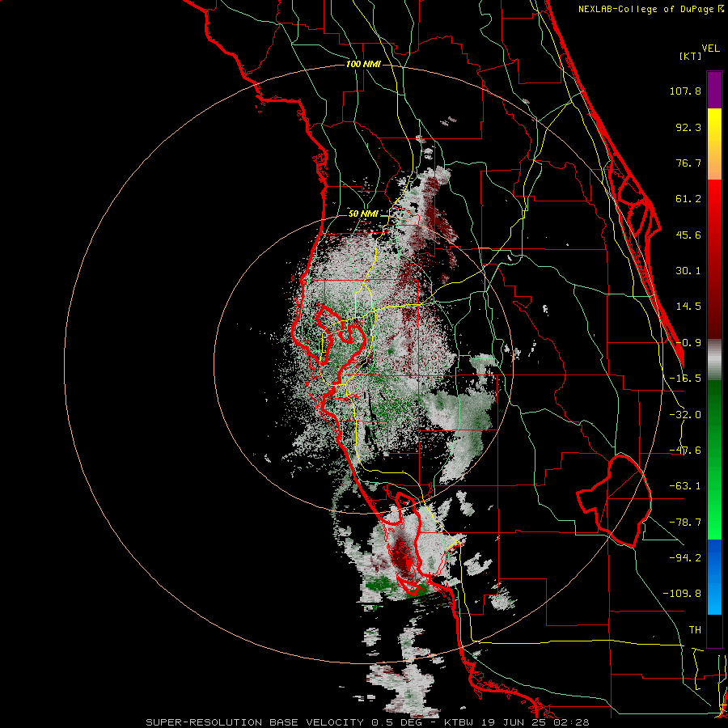Pick the purple segment of the color bar
Screen dimensions: 728x728
pos(714,90)
